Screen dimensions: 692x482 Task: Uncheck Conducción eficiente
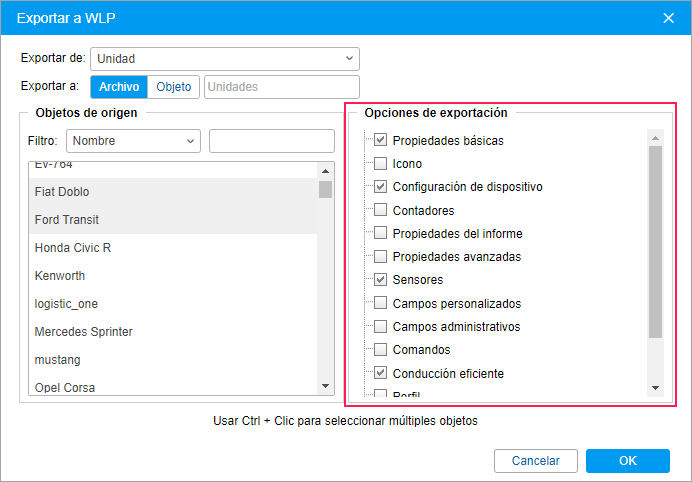point(380,373)
